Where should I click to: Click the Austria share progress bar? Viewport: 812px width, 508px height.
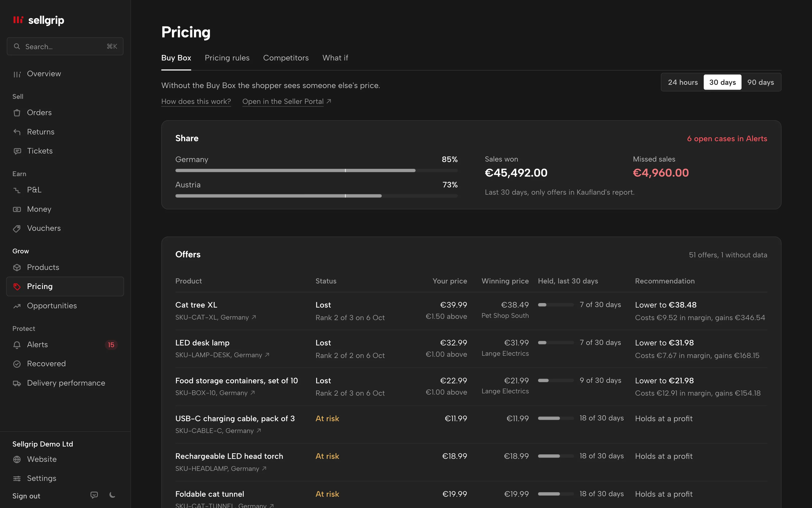coord(317,196)
